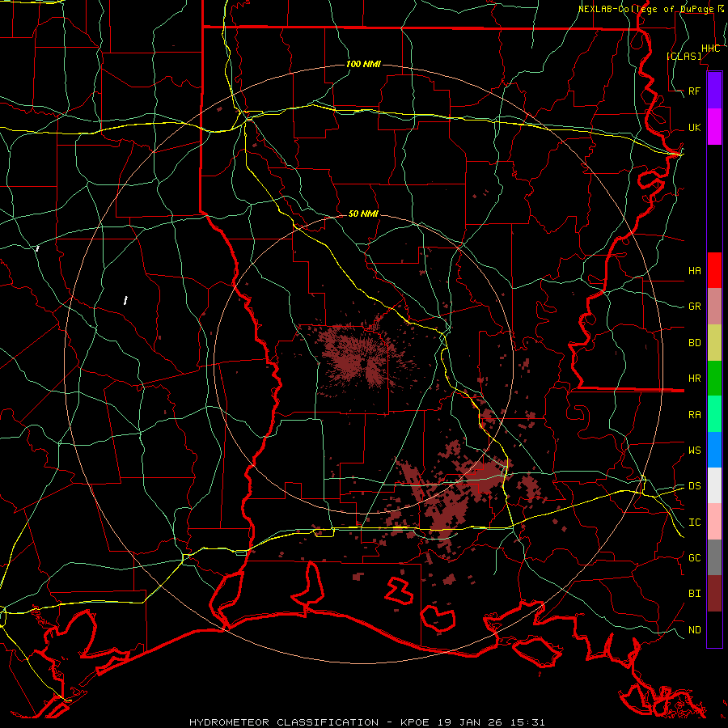Click the HHC product code label
The width and height of the screenshot is (728, 728).
click(x=711, y=49)
